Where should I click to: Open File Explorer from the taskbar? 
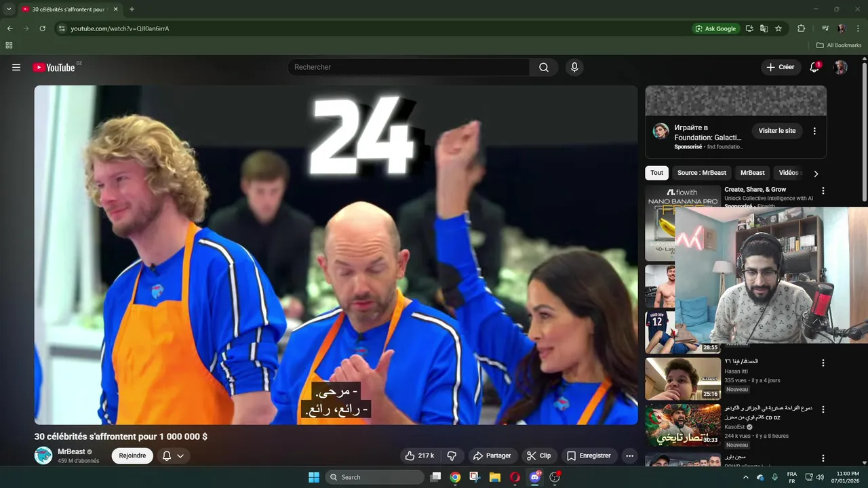coord(494,477)
